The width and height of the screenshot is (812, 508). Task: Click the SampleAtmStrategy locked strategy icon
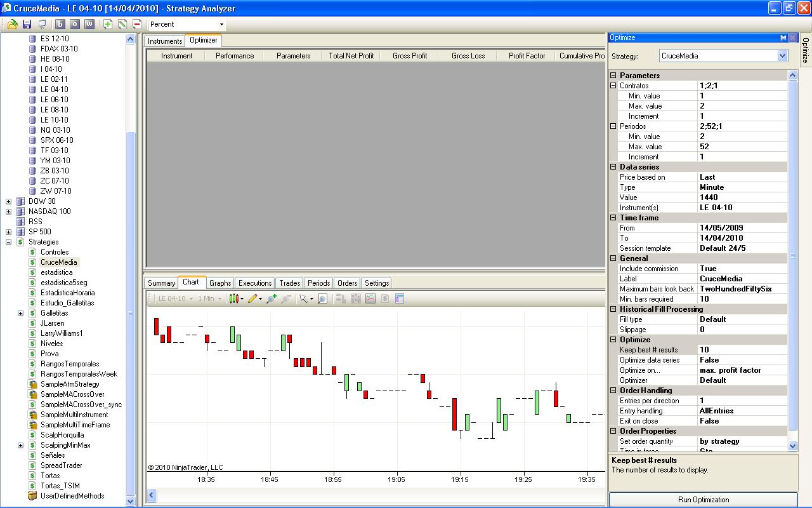33,384
